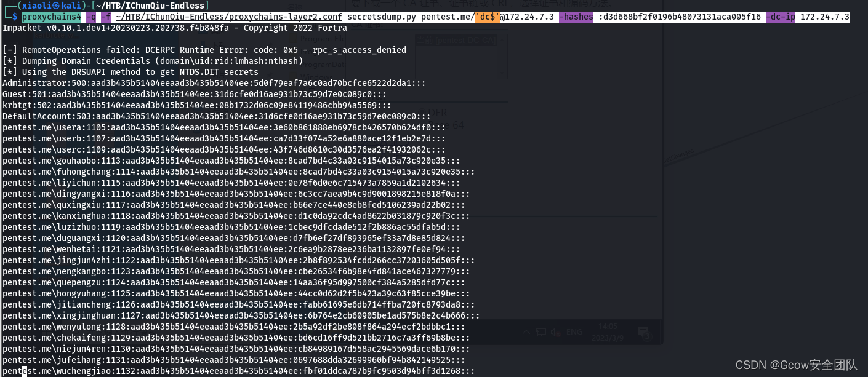Click the pentest.me\userb:1107 line
This screenshot has width=868, height=377.
[224, 138]
